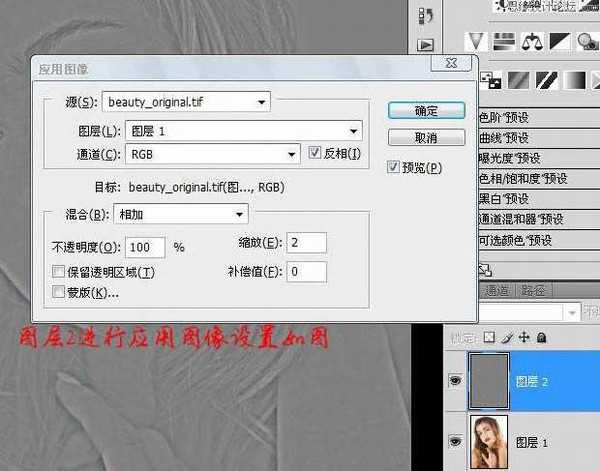Viewport: 600px width, 471px height.
Task: Choose the Black & White adjustment icon
Action: [x=562, y=42]
